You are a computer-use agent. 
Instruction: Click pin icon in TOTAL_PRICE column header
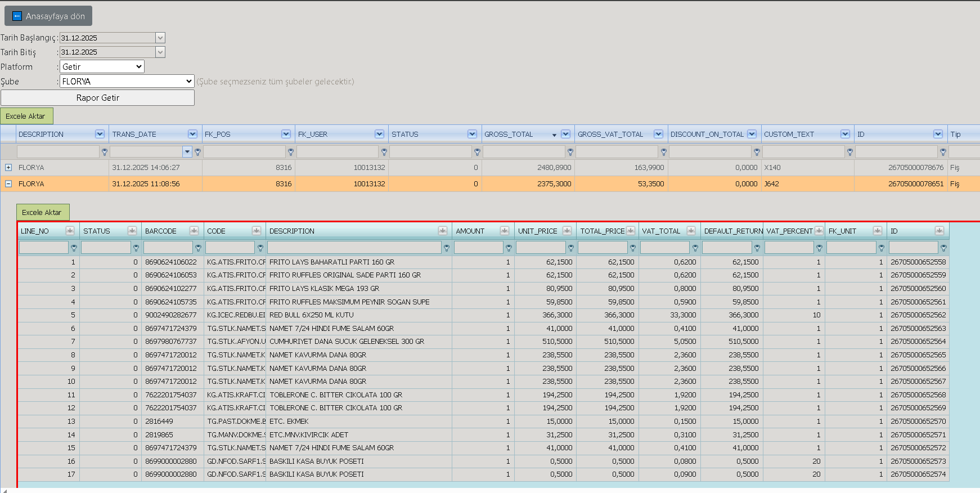[x=631, y=231]
